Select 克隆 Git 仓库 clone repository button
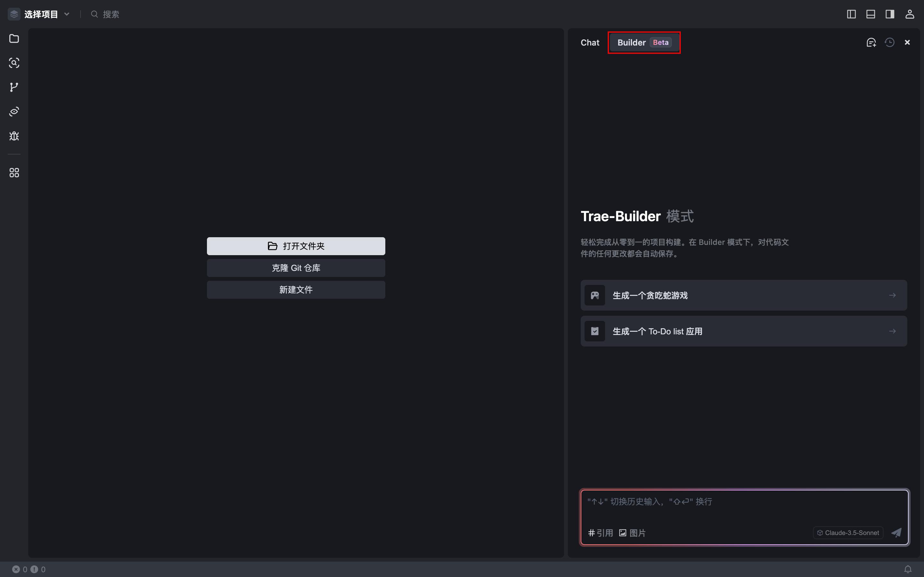924x577 pixels. tap(296, 268)
